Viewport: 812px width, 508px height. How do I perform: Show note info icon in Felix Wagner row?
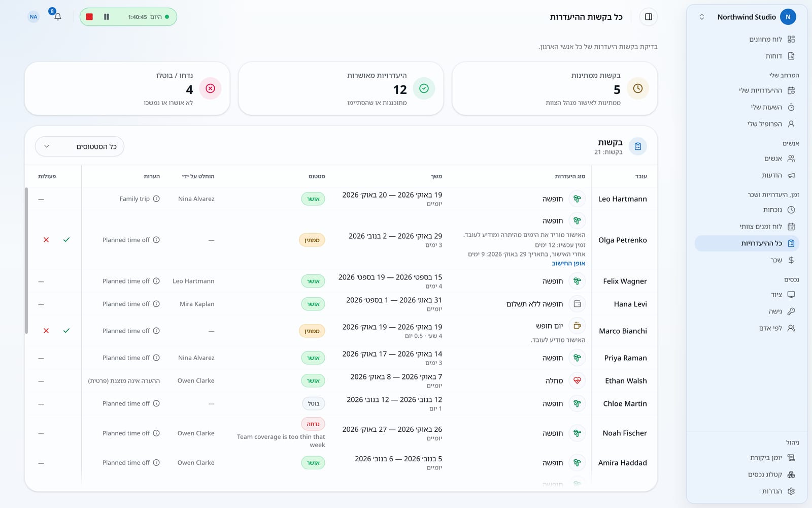[156, 281]
